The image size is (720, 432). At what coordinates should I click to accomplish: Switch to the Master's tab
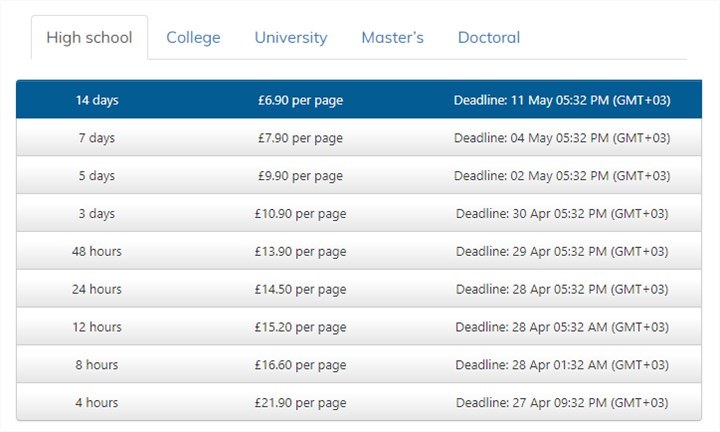(393, 38)
